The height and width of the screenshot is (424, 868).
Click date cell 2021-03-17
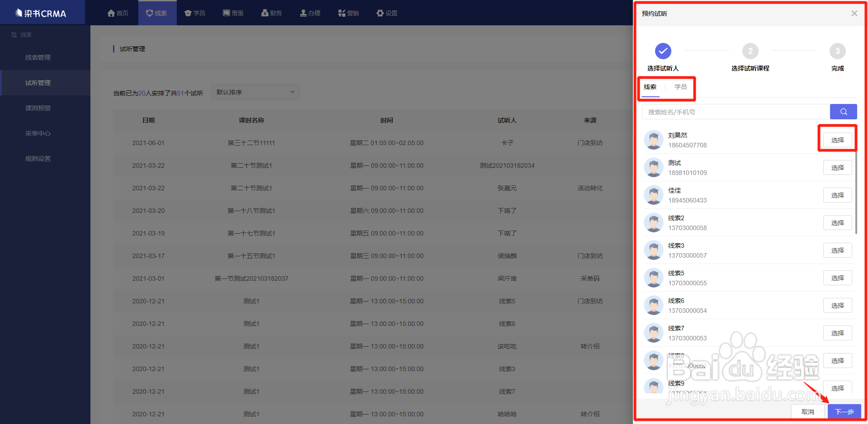click(148, 256)
